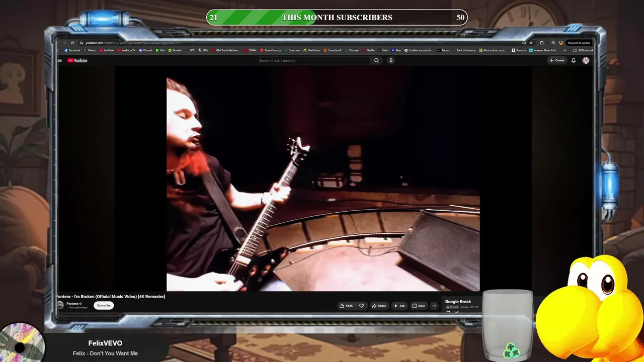Open the Pantera channel name link
Image resolution: width=644 pixels, height=362 pixels.
(72, 304)
